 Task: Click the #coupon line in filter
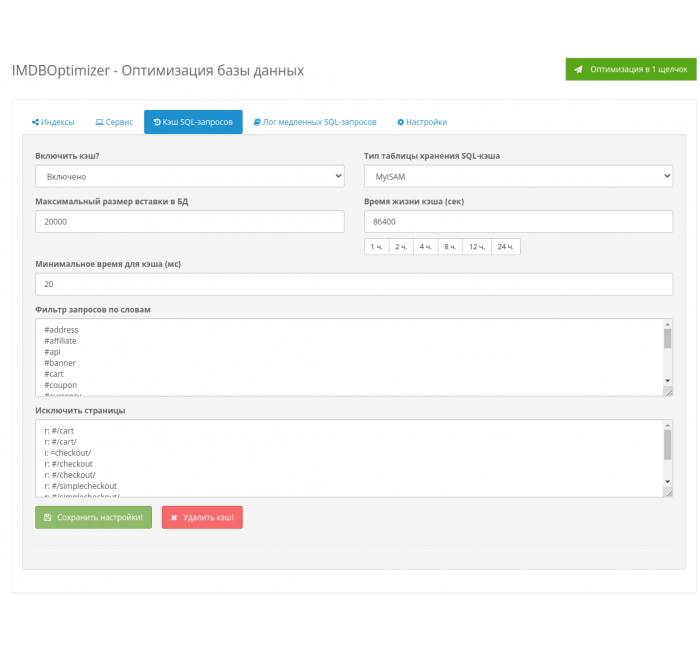pyautogui.click(x=60, y=385)
